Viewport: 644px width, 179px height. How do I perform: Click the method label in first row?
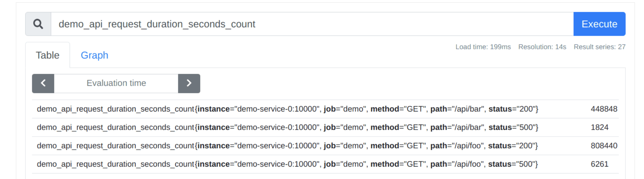click(x=385, y=109)
